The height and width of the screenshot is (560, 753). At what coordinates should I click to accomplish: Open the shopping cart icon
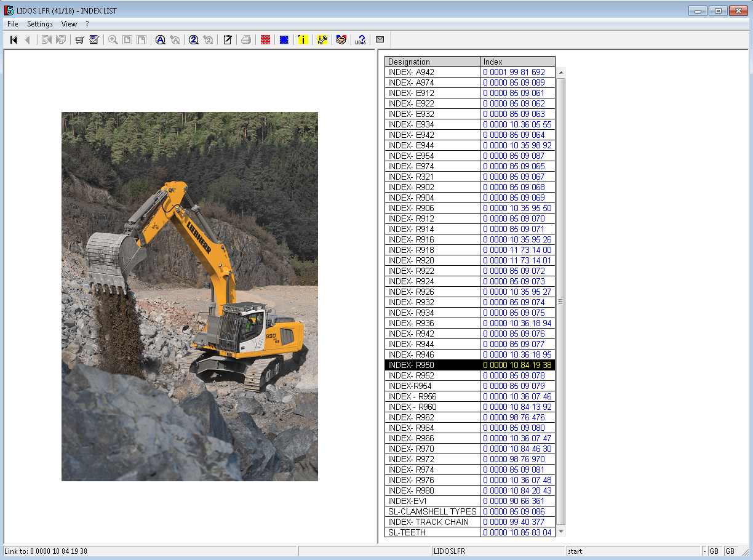(x=79, y=40)
